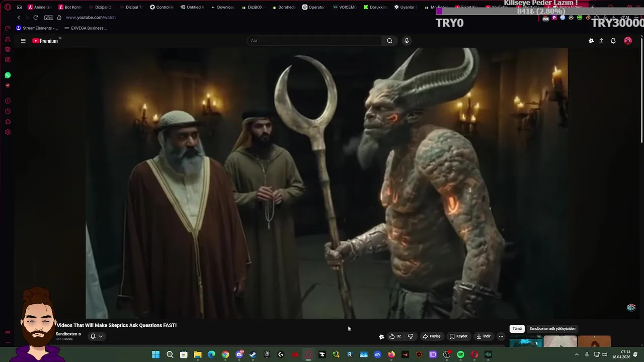Open WhatsApp in the Opera sidebar
This screenshot has height=362, width=644.
tap(8, 75)
